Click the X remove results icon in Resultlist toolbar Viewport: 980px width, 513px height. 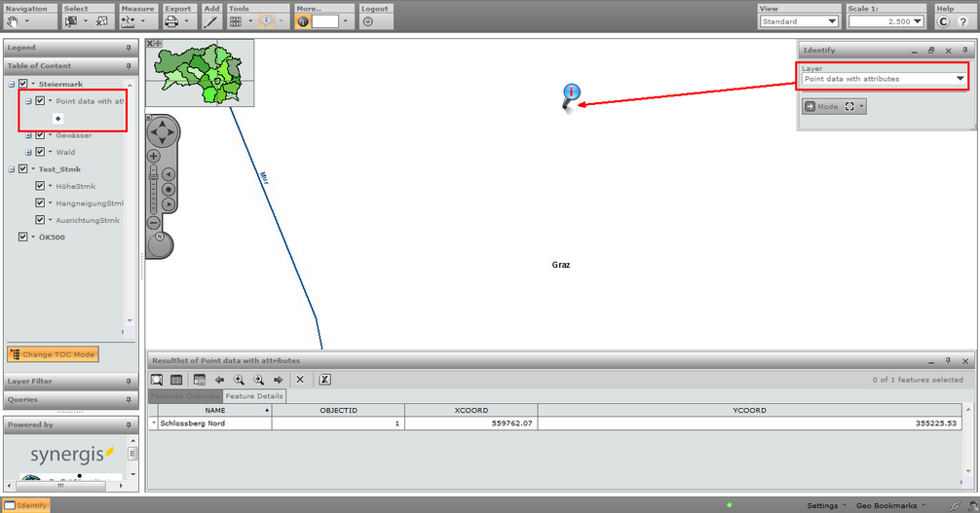[x=300, y=380]
